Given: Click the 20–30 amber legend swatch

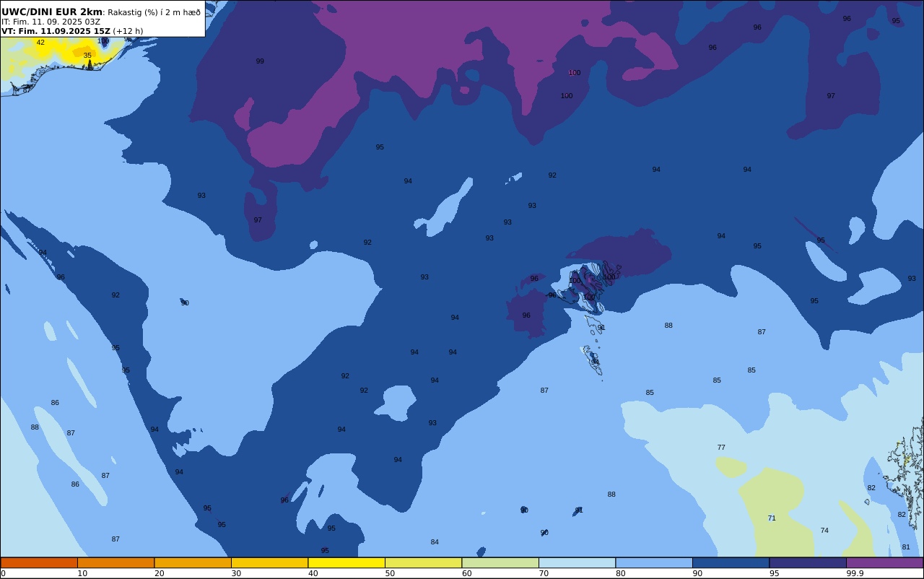Looking at the screenshot, I should pyautogui.click(x=193, y=562).
